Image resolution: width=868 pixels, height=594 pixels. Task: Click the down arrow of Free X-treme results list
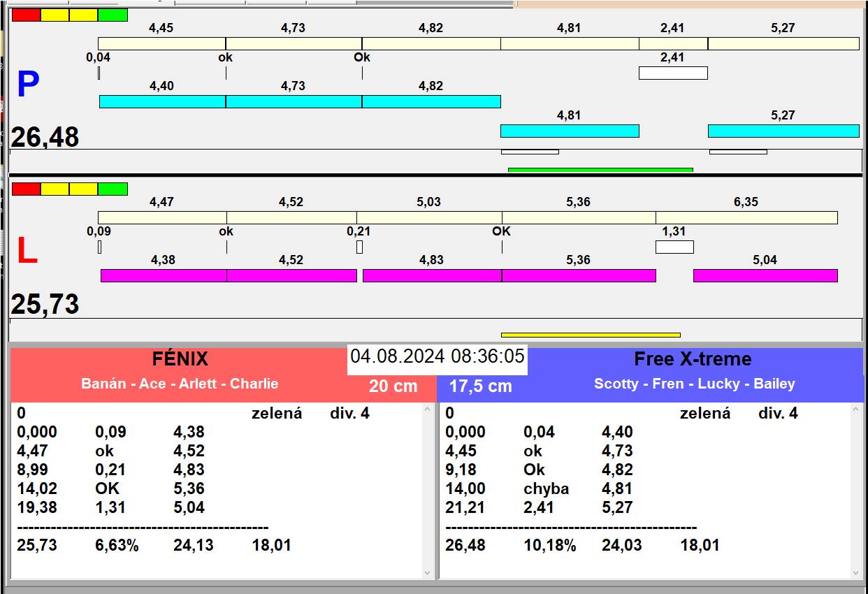pyautogui.click(x=857, y=572)
